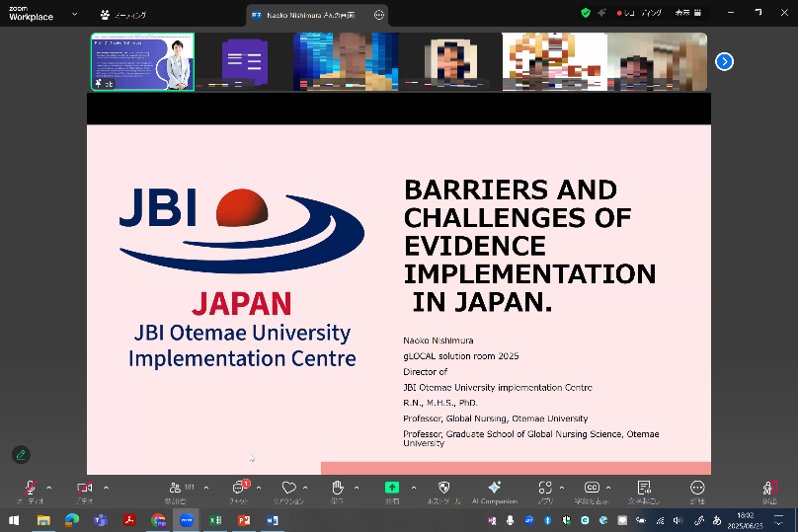Open Excel from the taskbar
This screenshot has width=798, height=532.
pos(215,520)
